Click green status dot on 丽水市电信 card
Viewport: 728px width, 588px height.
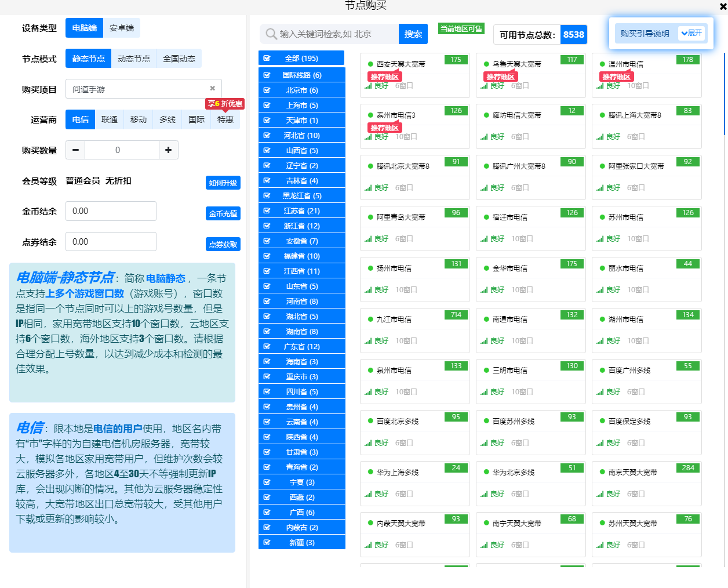[x=602, y=268]
